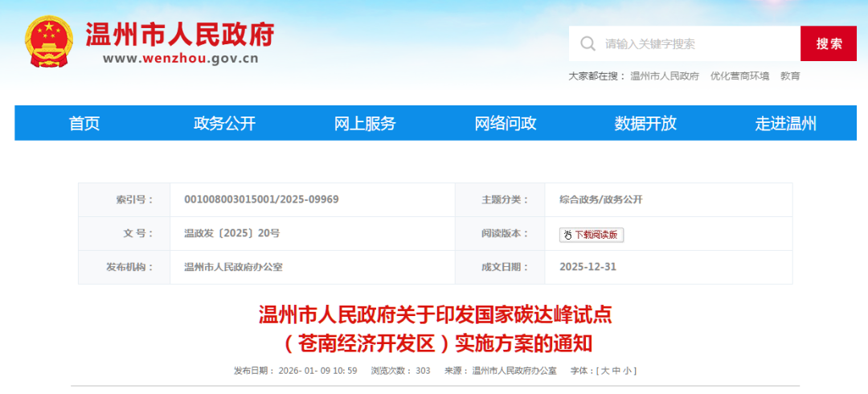Screen dimensions: 868x394
Task: Select hot search term 教育
Action: [790, 76]
